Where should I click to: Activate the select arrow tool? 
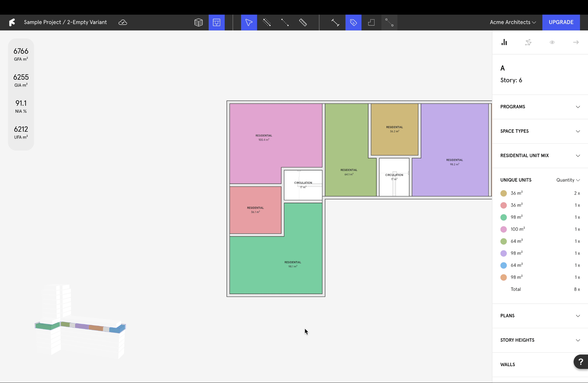[x=249, y=22]
